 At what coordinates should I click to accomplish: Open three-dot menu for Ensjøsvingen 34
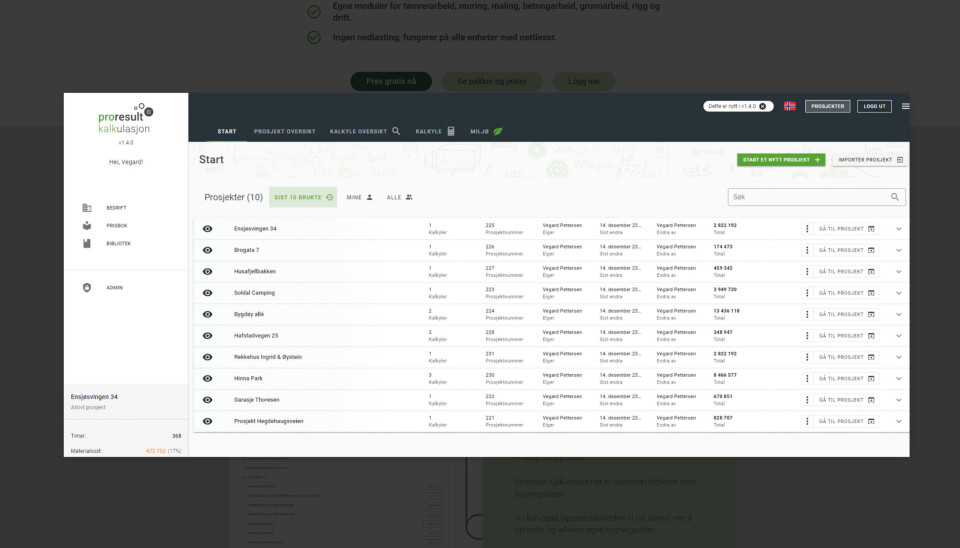[x=807, y=229]
